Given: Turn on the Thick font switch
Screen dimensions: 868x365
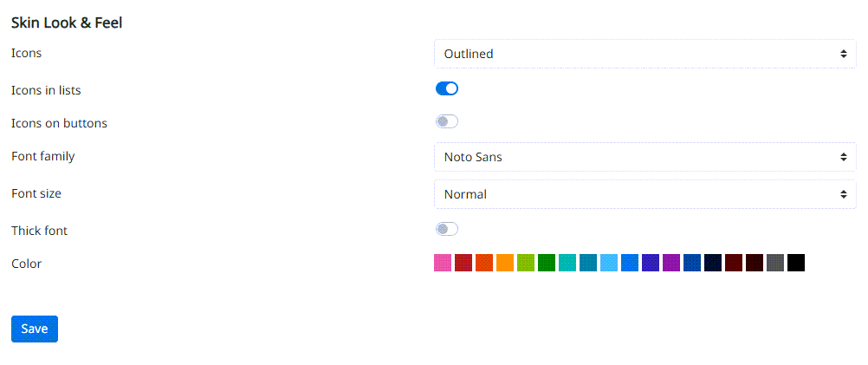Looking at the screenshot, I should pyautogui.click(x=446, y=229).
